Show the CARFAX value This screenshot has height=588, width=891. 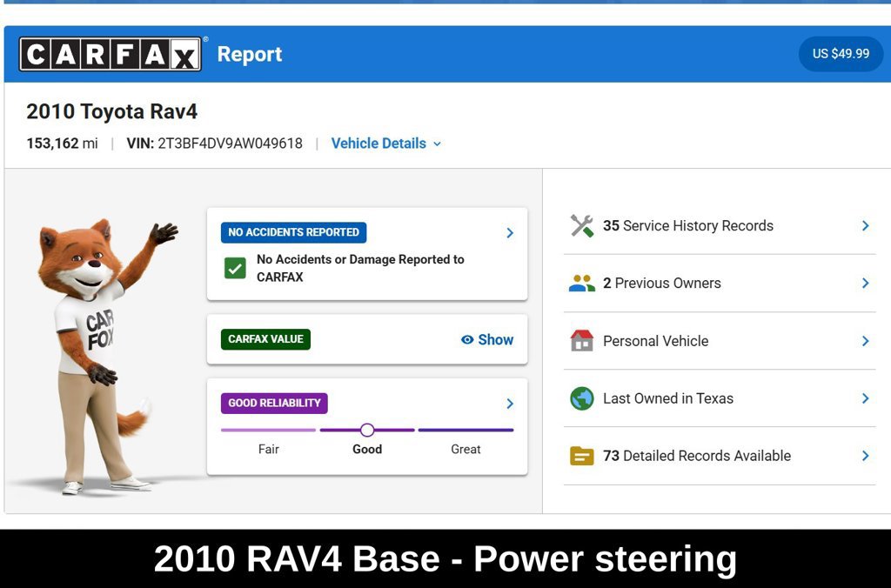coord(487,340)
